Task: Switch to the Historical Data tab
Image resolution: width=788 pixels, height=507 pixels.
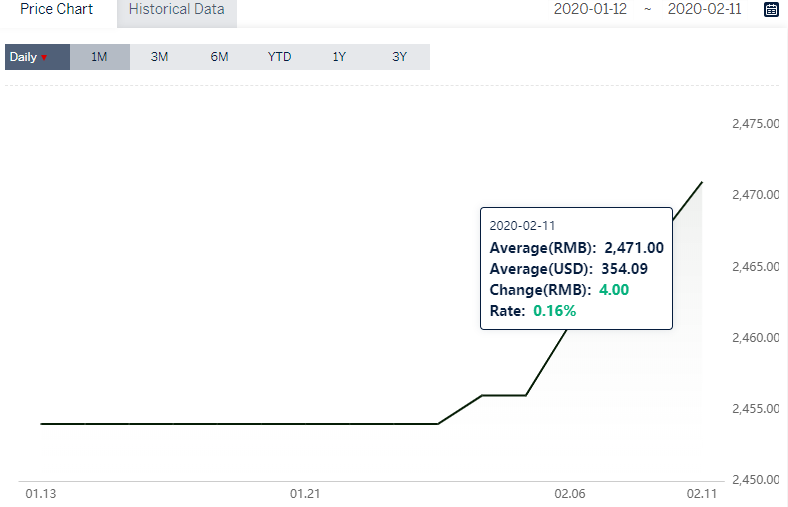Action: (176, 10)
